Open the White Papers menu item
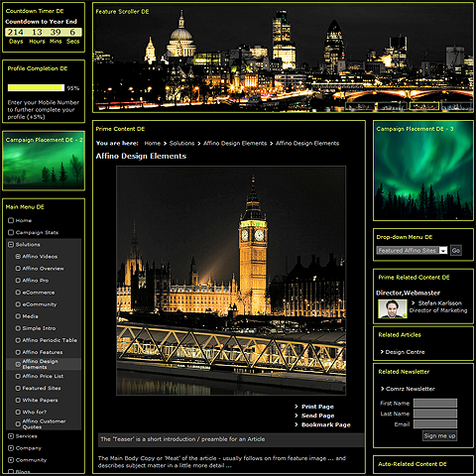 coord(40,400)
